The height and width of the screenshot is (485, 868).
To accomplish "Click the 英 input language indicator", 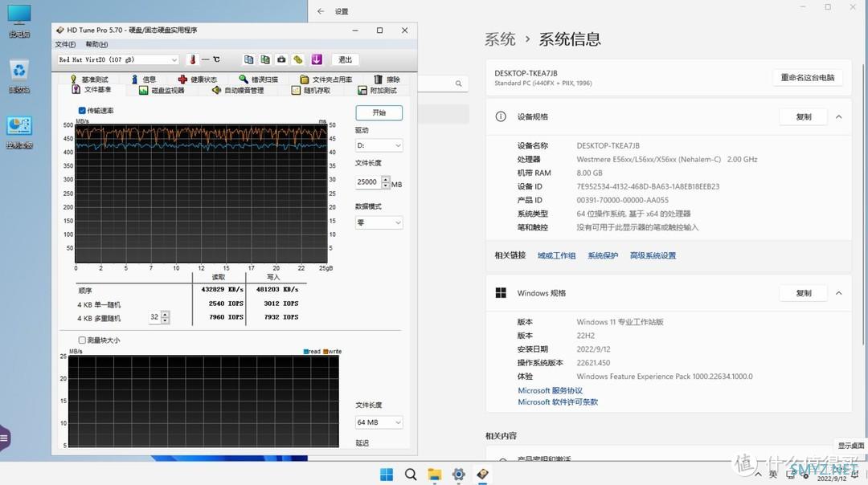I will [773, 474].
